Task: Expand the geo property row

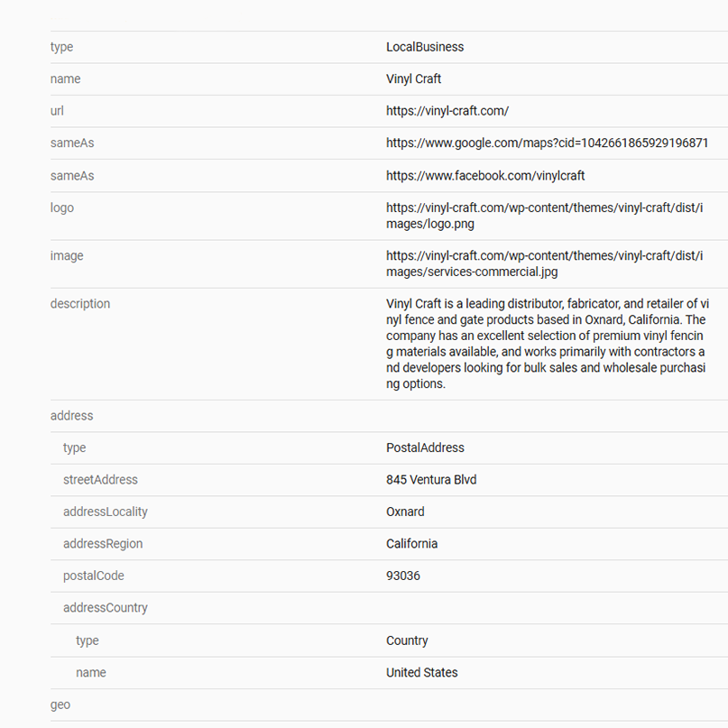Action: pyautogui.click(x=60, y=705)
